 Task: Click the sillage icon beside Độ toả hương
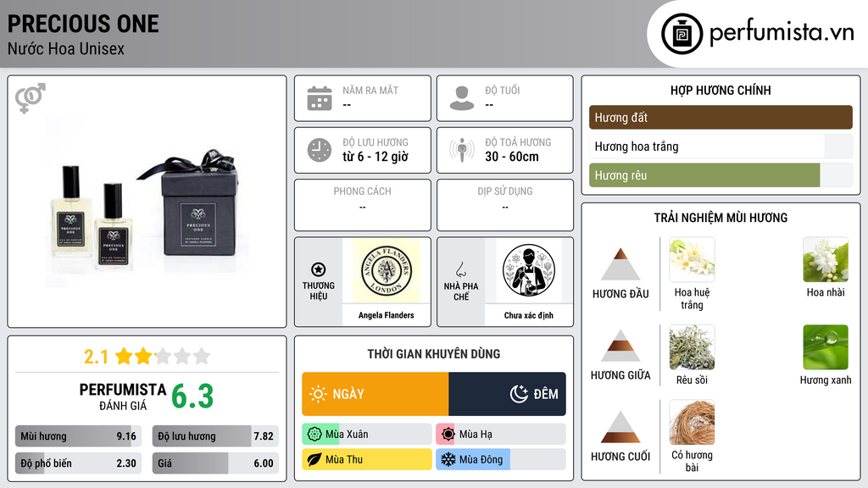point(462,150)
